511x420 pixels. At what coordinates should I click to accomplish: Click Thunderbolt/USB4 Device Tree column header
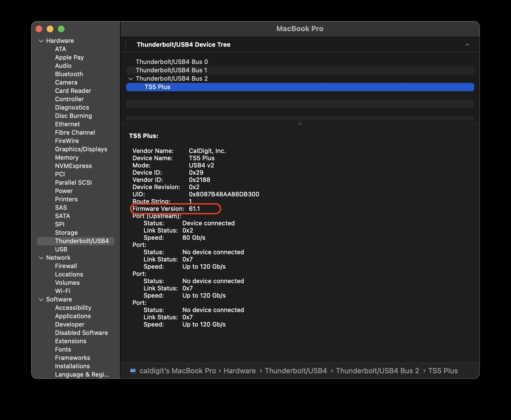pos(183,45)
